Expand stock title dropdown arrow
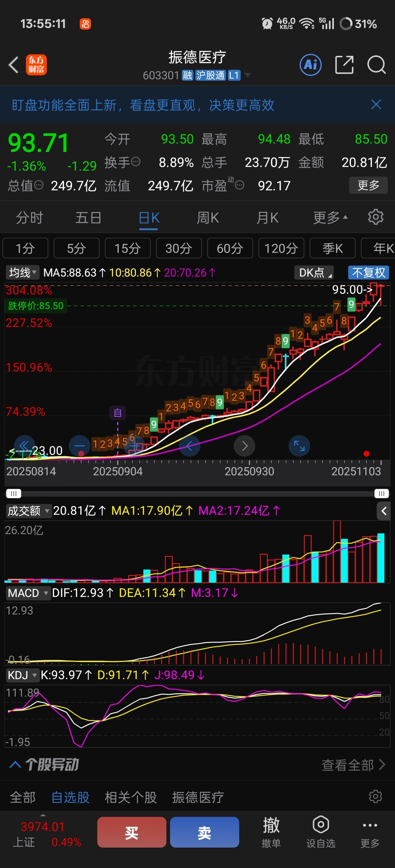The width and height of the screenshot is (395, 868). tap(248, 75)
